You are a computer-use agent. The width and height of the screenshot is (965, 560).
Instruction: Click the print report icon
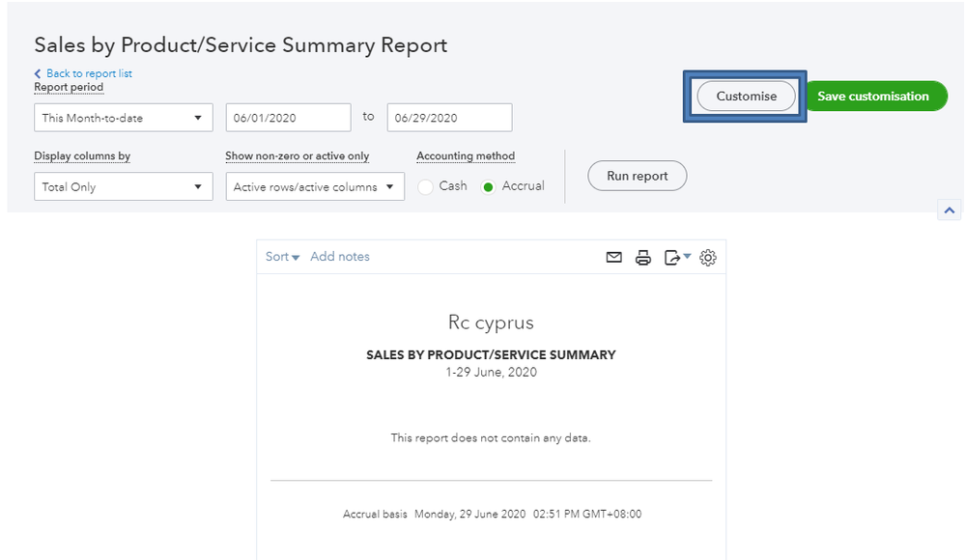click(643, 257)
